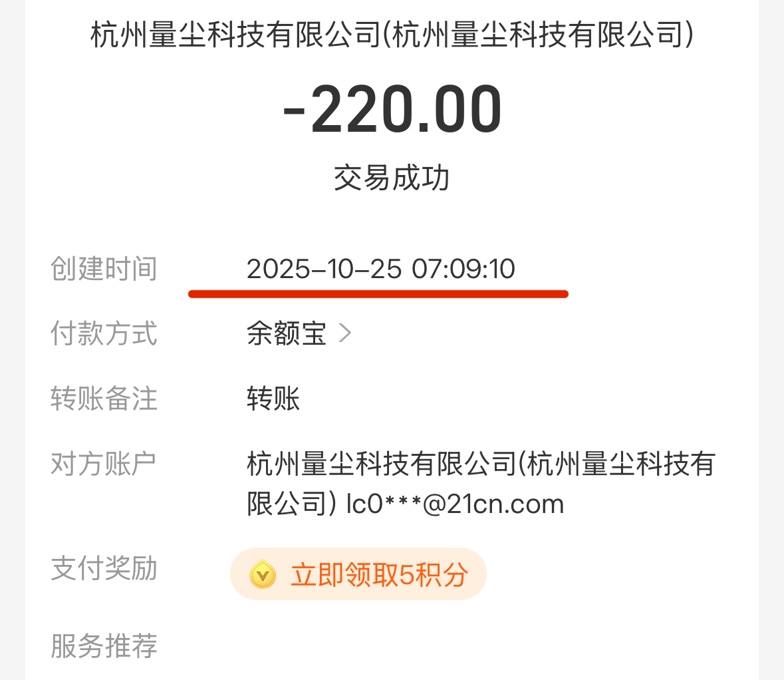This screenshot has width=784, height=680.
Task: Click the 付款方式 payment method label
Action: (x=104, y=335)
